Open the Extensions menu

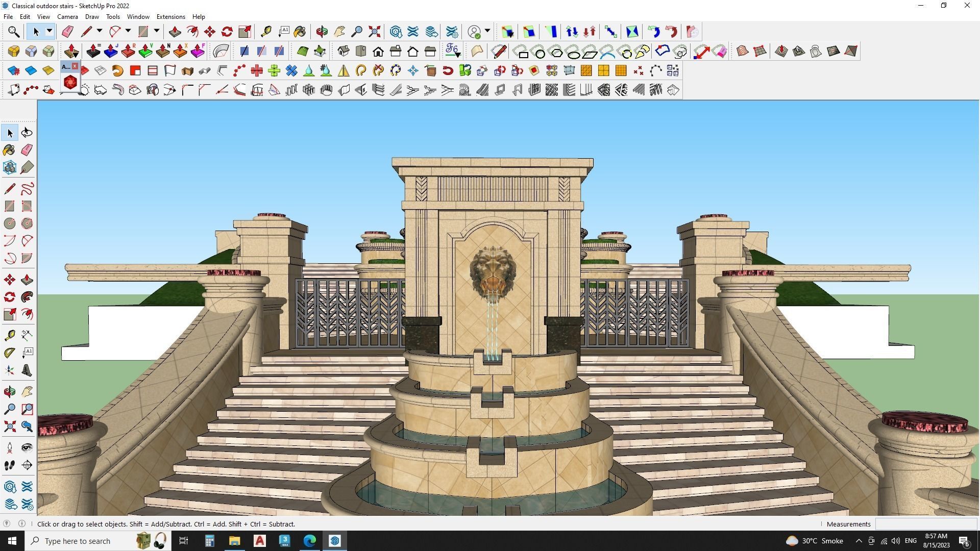click(170, 17)
